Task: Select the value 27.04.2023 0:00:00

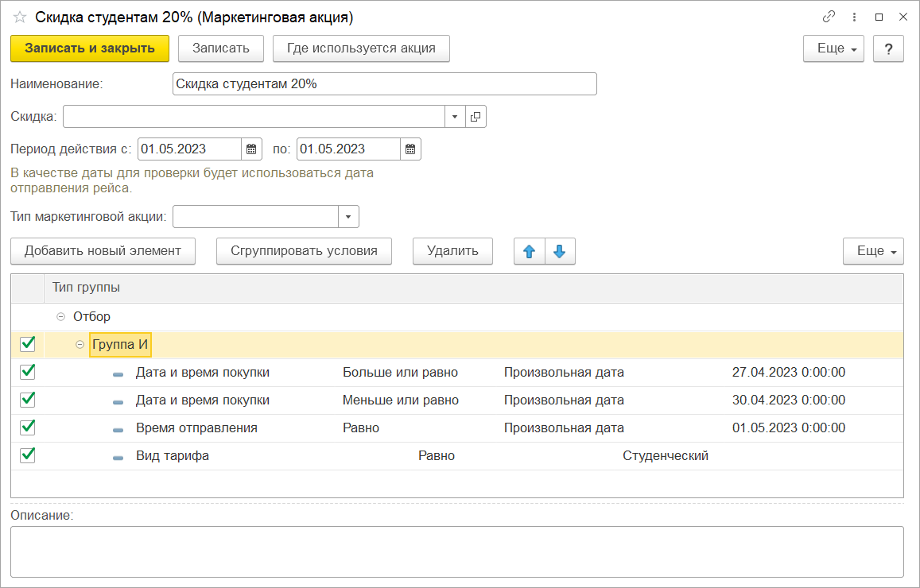Action: [x=789, y=372]
